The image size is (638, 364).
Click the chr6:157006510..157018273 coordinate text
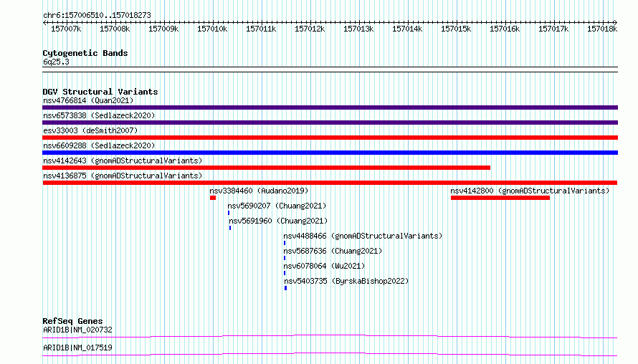click(97, 15)
